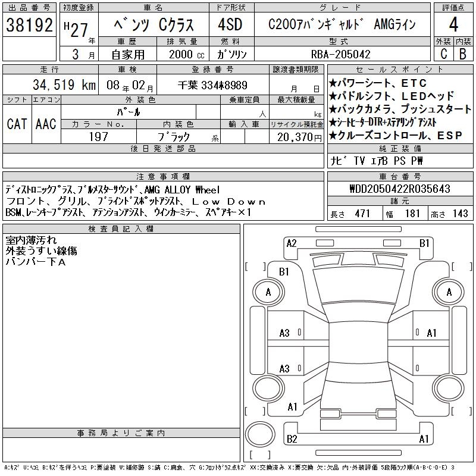Click the 4SD door type value
Viewport: 476px width, 476px height.
230,24
